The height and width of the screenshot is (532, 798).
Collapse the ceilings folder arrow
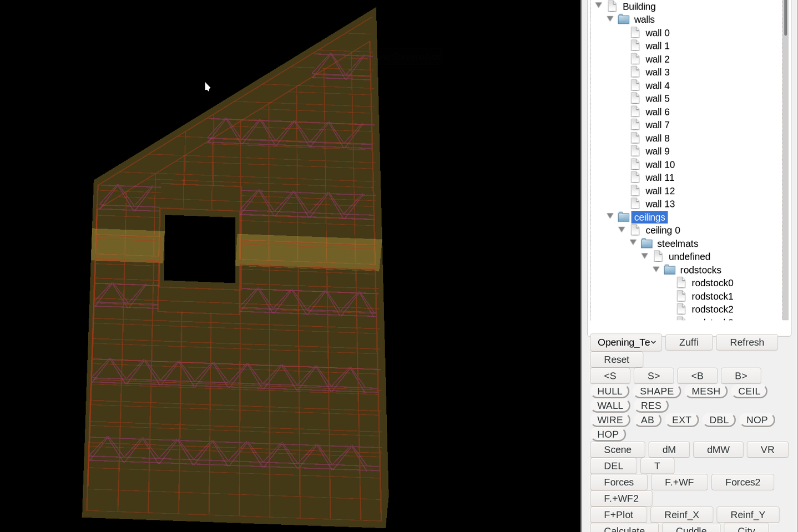tap(610, 216)
